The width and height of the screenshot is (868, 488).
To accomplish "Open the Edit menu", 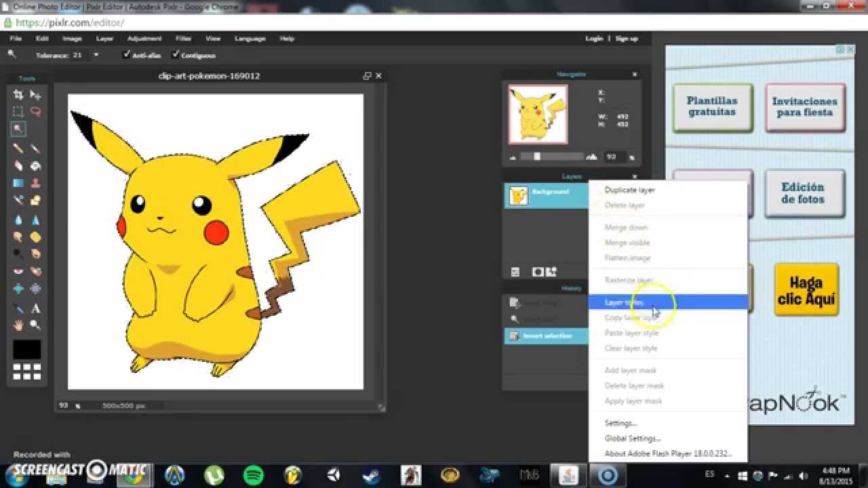I will (42, 39).
